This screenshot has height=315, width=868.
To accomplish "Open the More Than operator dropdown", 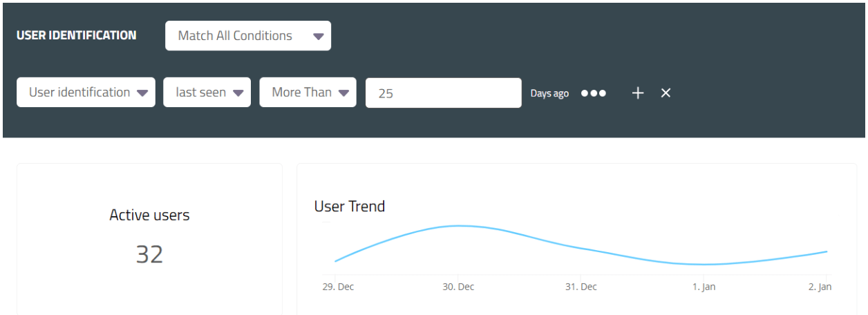I will pyautogui.click(x=308, y=93).
